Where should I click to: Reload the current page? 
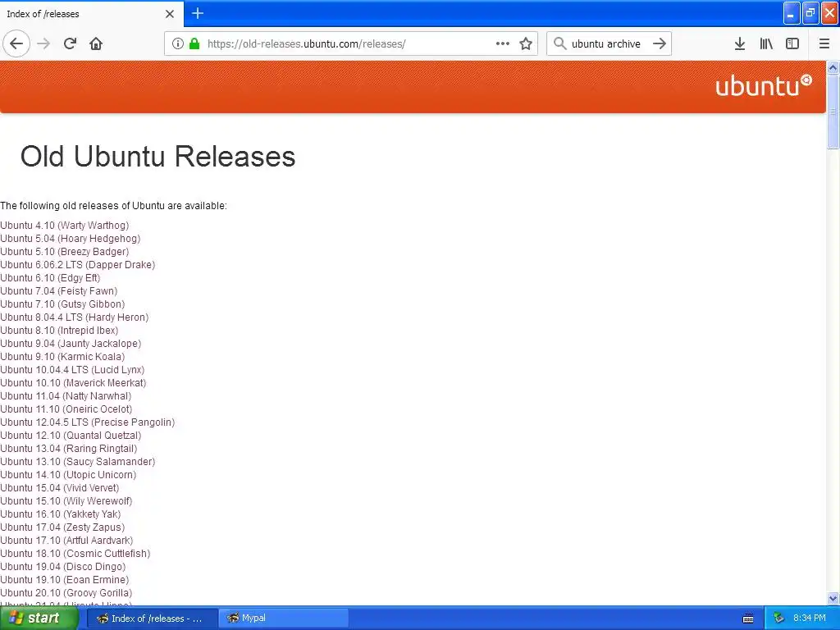pyautogui.click(x=70, y=43)
